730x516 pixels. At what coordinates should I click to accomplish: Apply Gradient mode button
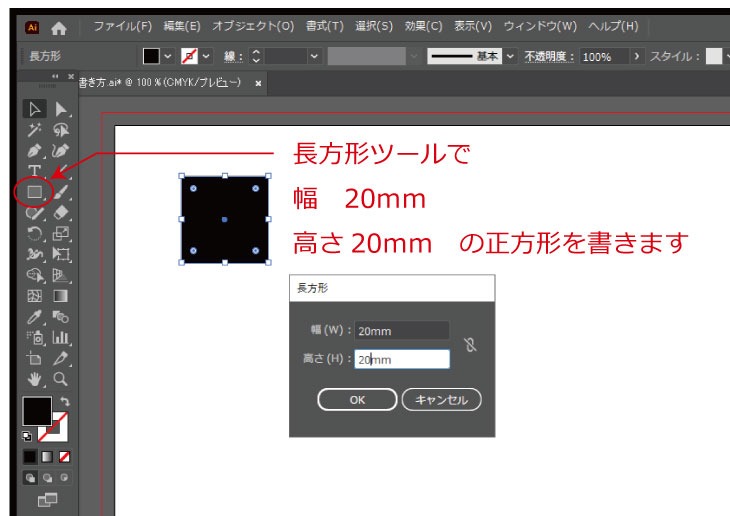47,457
